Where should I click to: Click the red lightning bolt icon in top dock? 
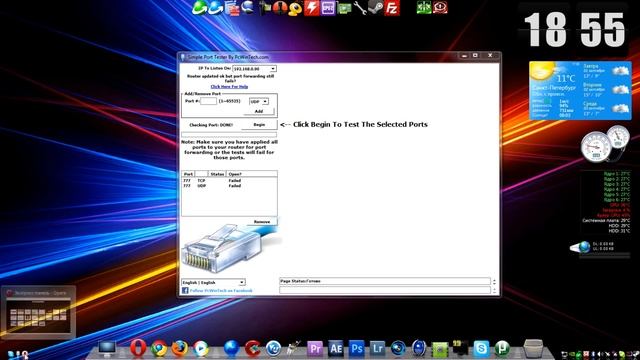[311, 8]
